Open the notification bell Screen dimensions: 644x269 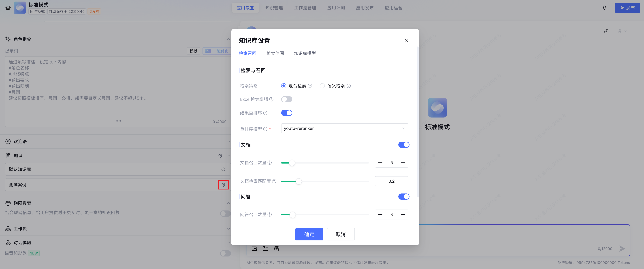click(x=604, y=8)
